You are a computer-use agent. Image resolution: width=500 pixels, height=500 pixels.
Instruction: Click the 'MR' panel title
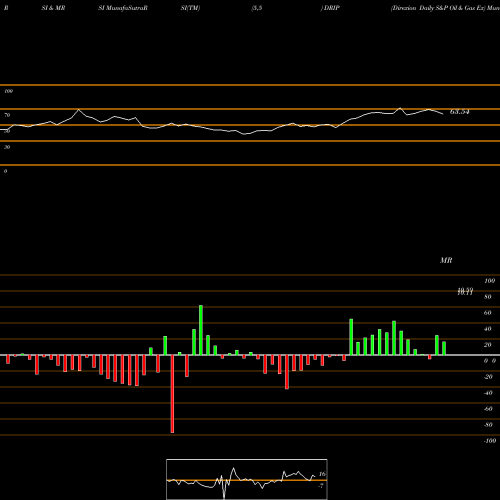pos(446,260)
